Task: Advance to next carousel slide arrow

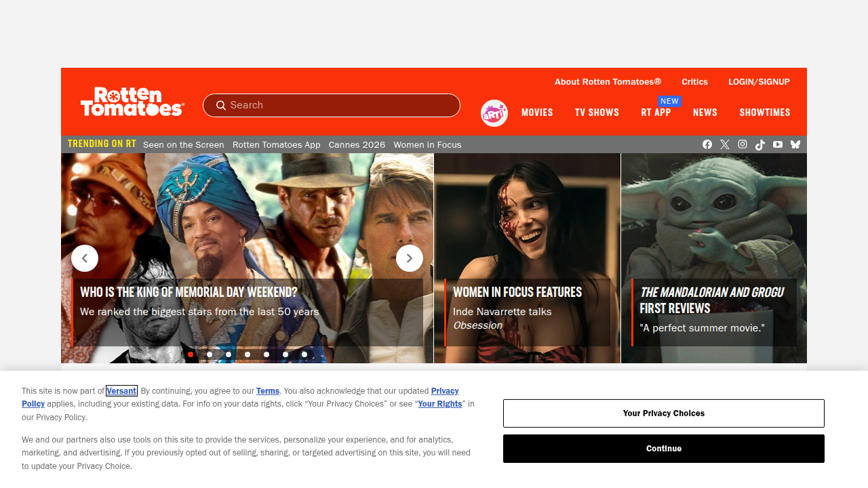Action: (x=410, y=258)
